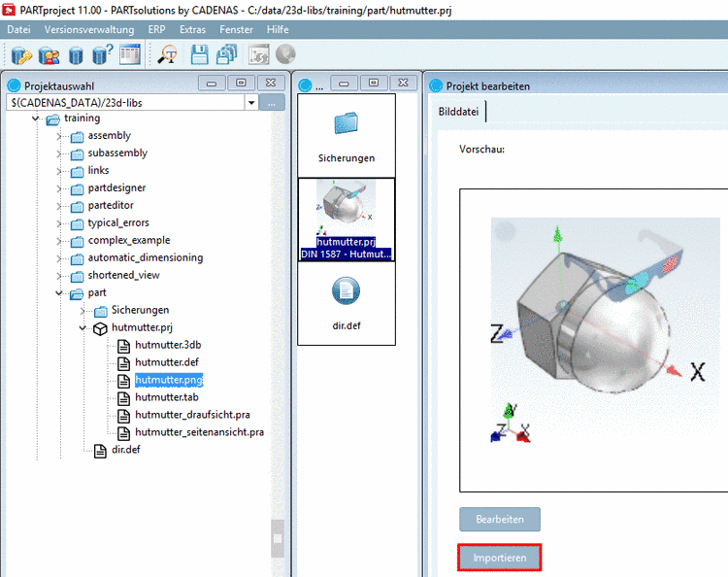Expand the complex_example folder node
The image size is (728, 577).
(59, 241)
